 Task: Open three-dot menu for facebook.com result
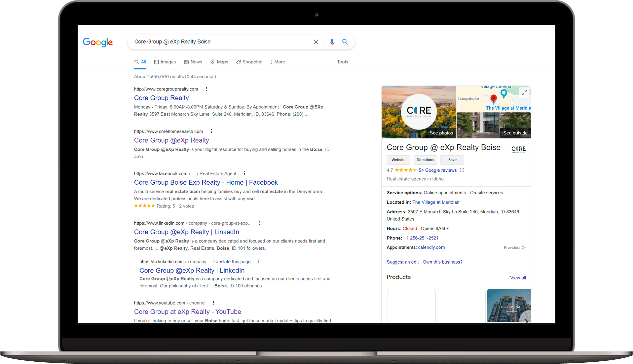pyautogui.click(x=244, y=173)
